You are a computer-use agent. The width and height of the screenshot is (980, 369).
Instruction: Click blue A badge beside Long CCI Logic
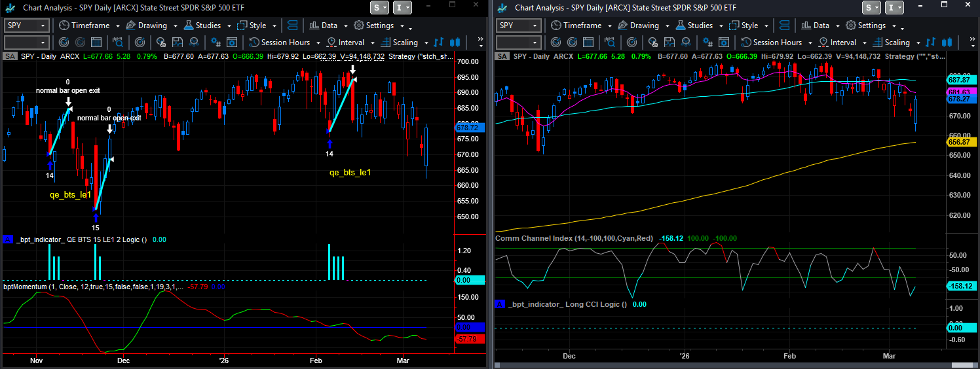point(500,304)
